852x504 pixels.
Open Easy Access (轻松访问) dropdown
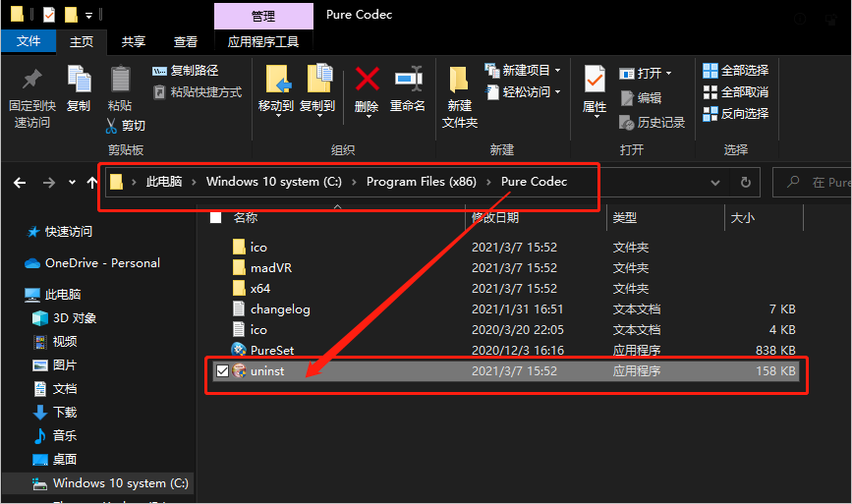click(523, 92)
